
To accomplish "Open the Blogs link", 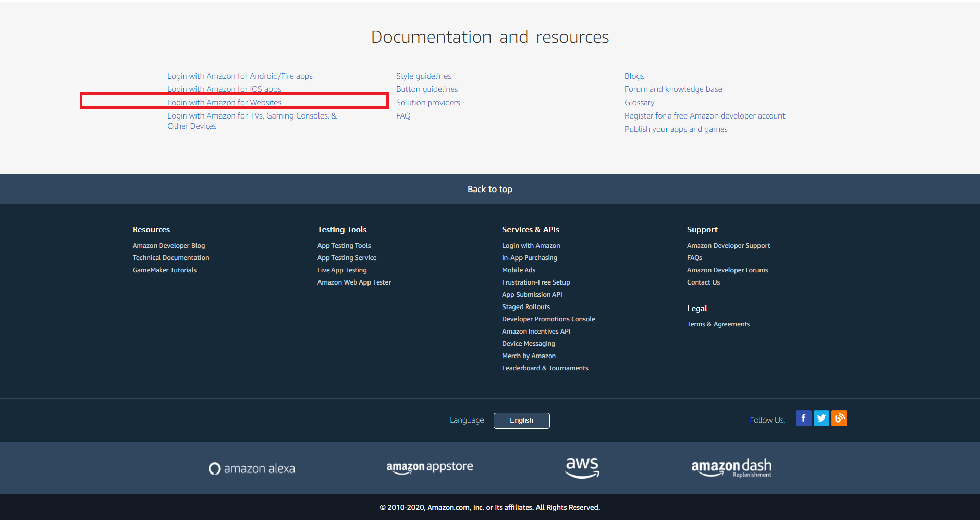I will [x=634, y=76].
